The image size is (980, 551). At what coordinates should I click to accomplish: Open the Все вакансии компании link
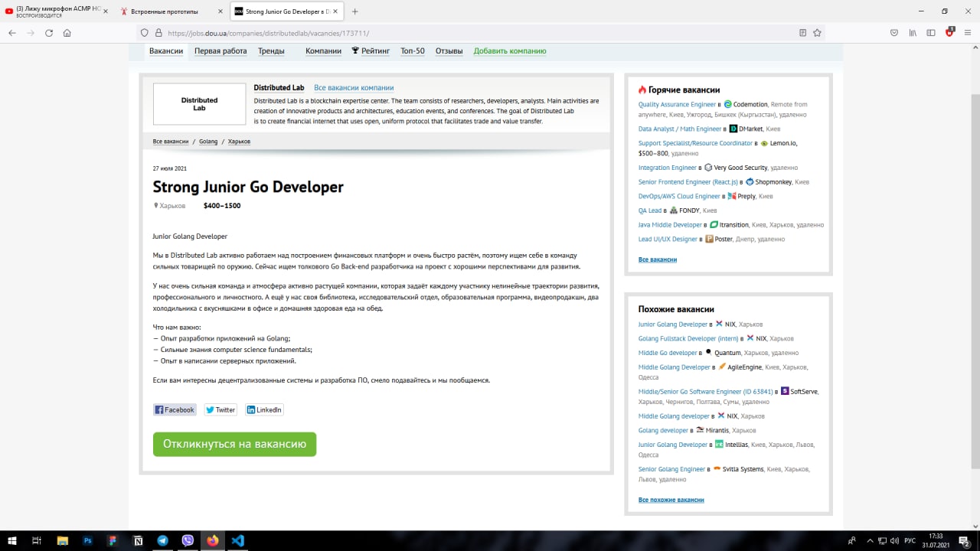(x=354, y=88)
